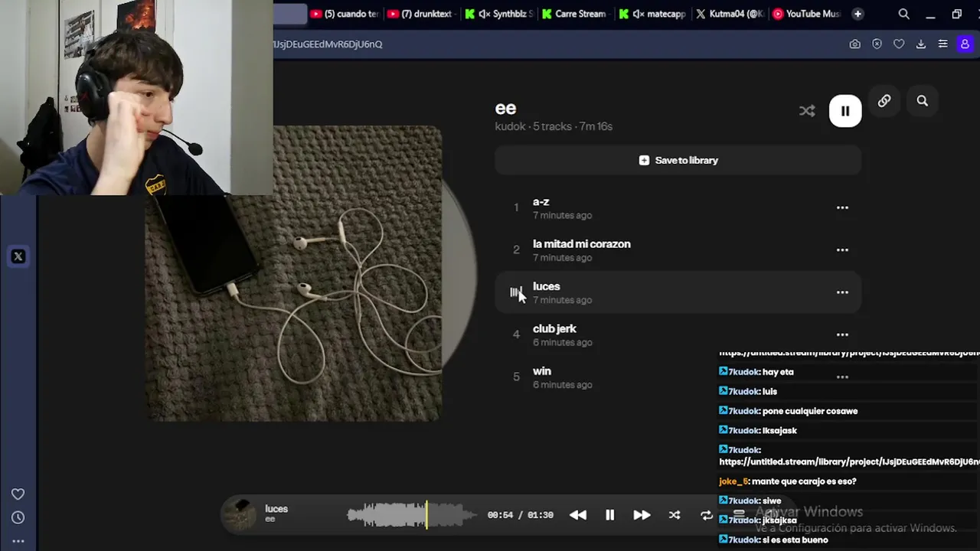This screenshot has width=980, height=551.
Task: Open options menu for la mitad mi corazon
Action: click(x=842, y=249)
